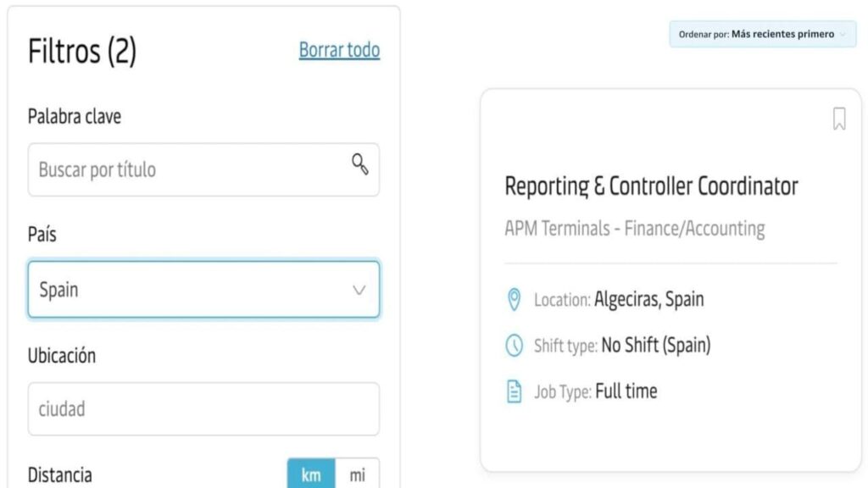The height and width of the screenshot is (488, 868).
Task: Open the Ordenar por sort dropdown
Action: coord(762,34)
